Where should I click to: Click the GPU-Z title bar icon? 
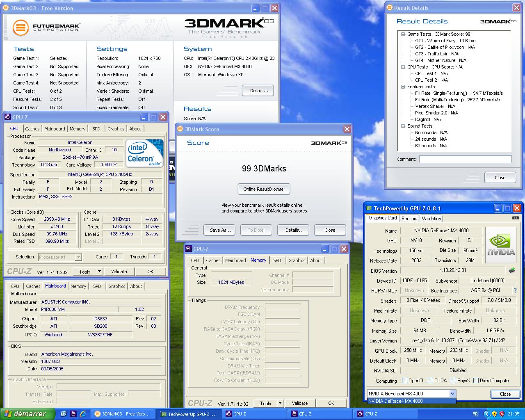(x=368, y=208)
